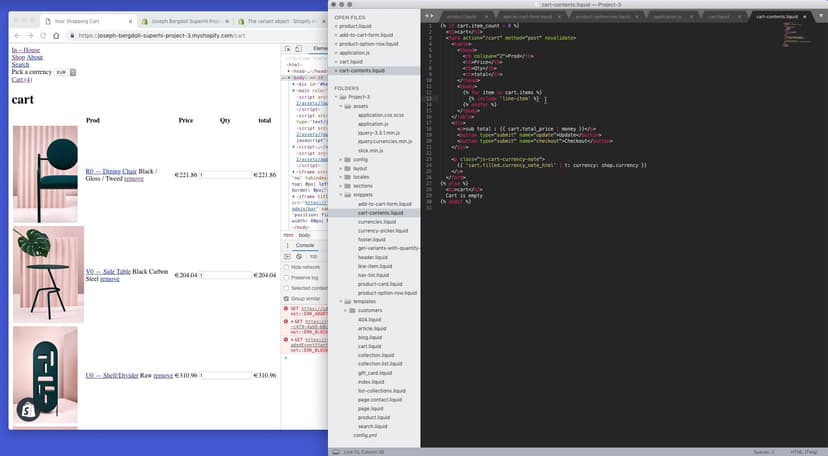Image resolution: width=828 pixels, height=456 pixels.
Task: Expand the locales folder
Action: tap(341, 177)
